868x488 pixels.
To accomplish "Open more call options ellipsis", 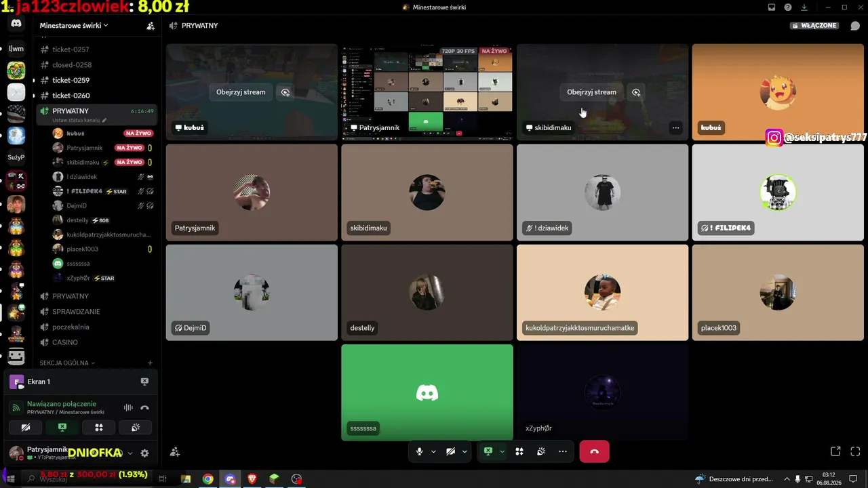I will click(563, 451).
